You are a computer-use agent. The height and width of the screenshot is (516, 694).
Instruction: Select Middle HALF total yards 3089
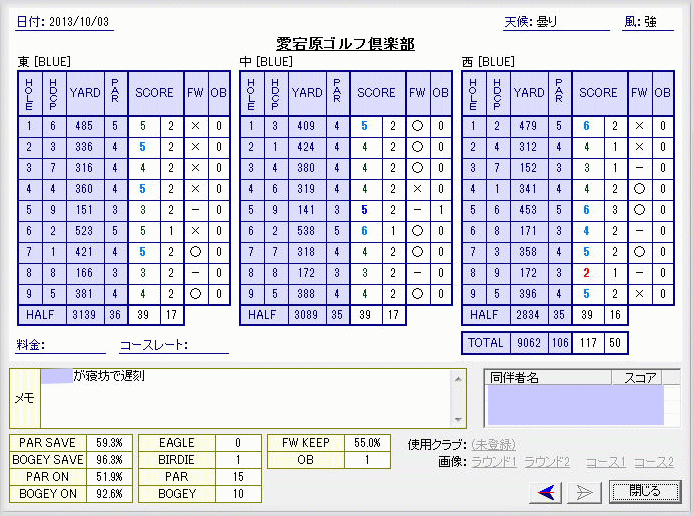point(307,315)
